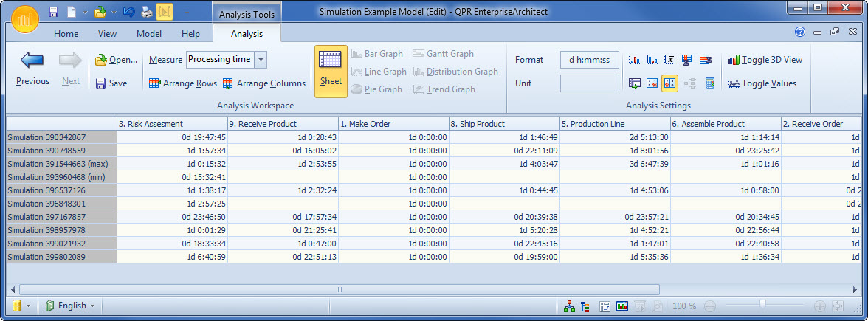Switch to Sheet view
The width and height of the screenshot is (868, 321).
point(331,71)
